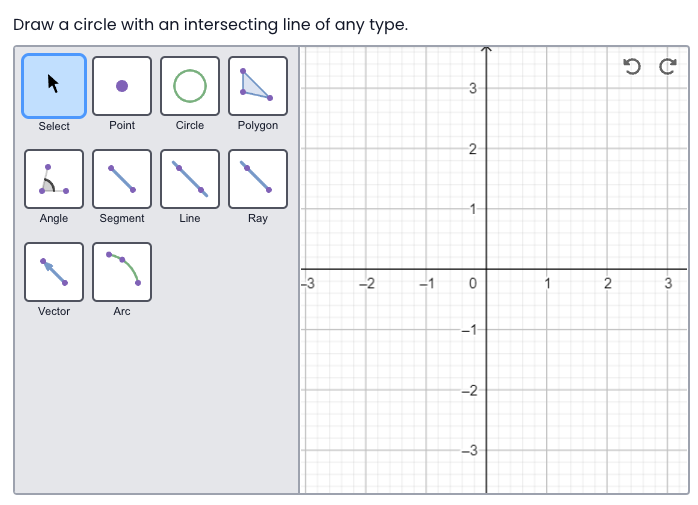Click y-axis tick label 3
Screen dimensions: 698x505
(473, 89)
